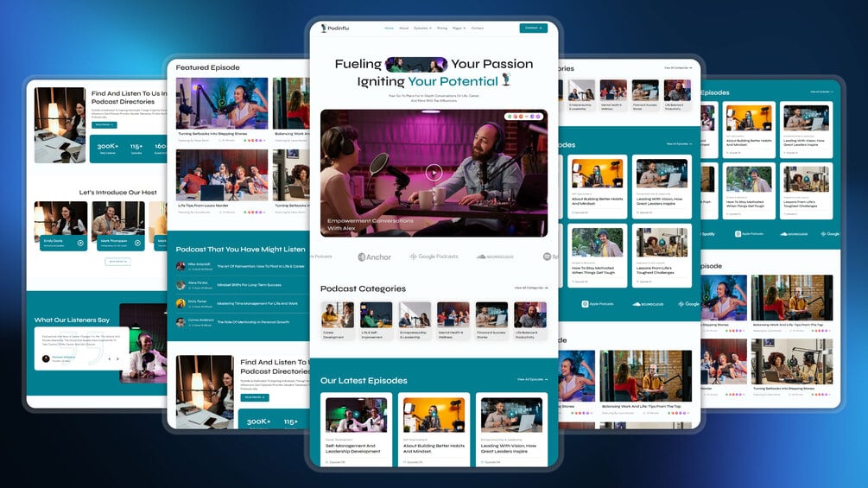Play the Leading With Vision episode
The image size is (868, 488).
point(511,415)
